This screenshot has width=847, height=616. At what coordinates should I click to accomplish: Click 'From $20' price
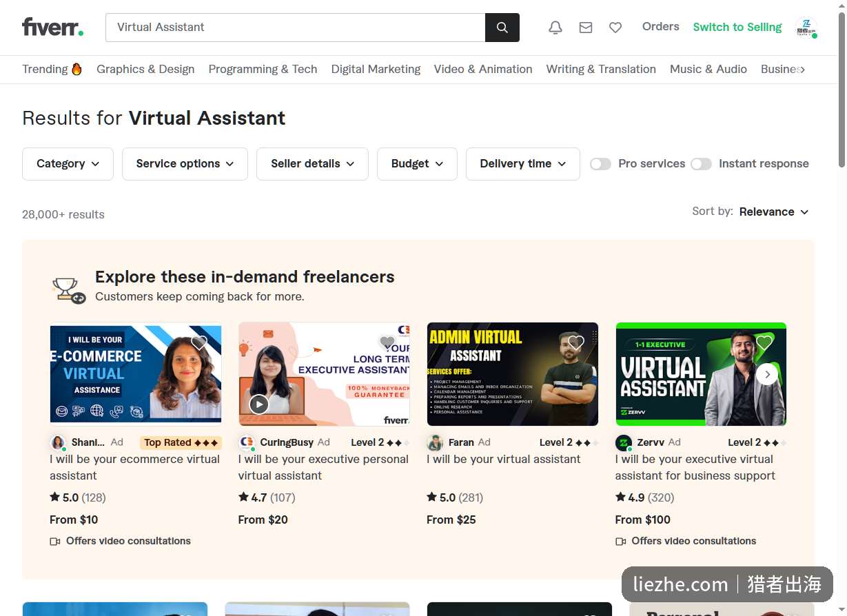click(263, 520)
